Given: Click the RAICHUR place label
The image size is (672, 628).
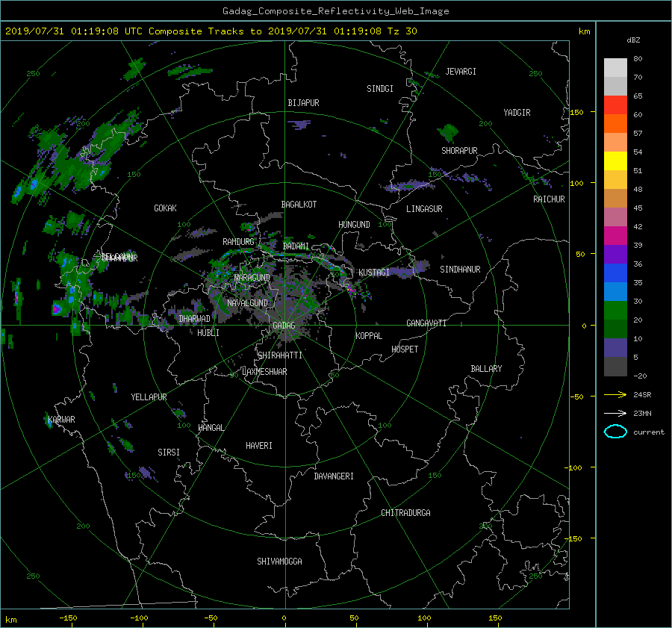Looking at the screenshot, I should point(549,199).
